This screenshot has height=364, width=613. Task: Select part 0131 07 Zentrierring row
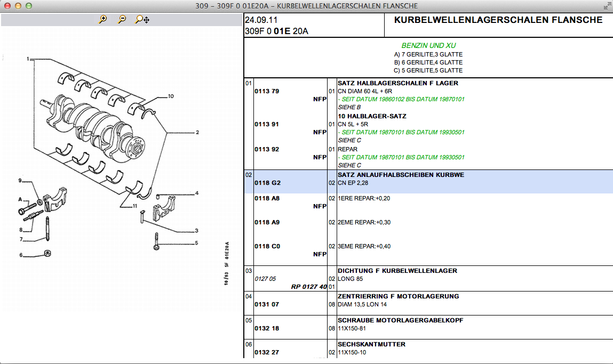[x=267, y=304]
